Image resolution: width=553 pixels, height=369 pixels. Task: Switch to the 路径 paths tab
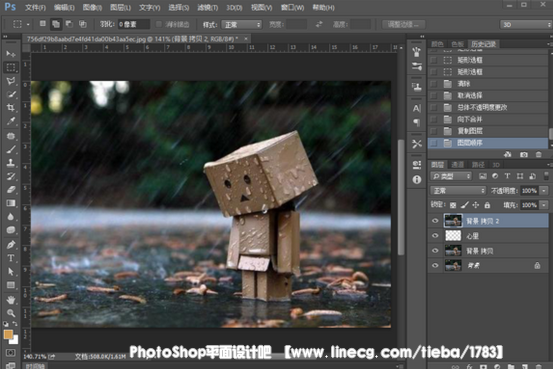click(478, 165)
